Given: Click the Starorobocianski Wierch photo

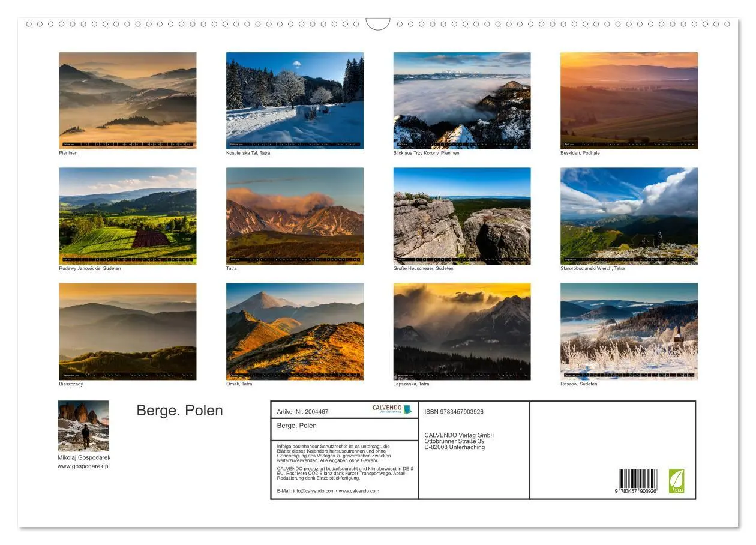Looking at the screenshot, I should click(x=629, y=216).
